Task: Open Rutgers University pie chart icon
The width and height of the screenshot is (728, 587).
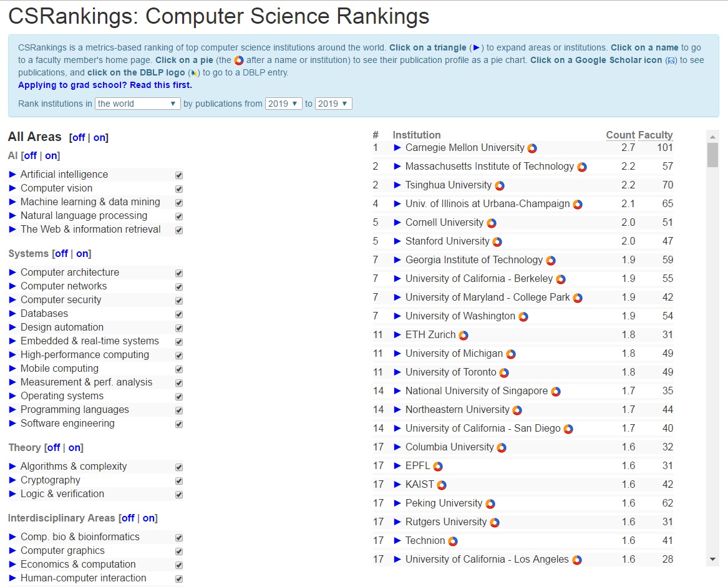Action: (x=495, y=523)
